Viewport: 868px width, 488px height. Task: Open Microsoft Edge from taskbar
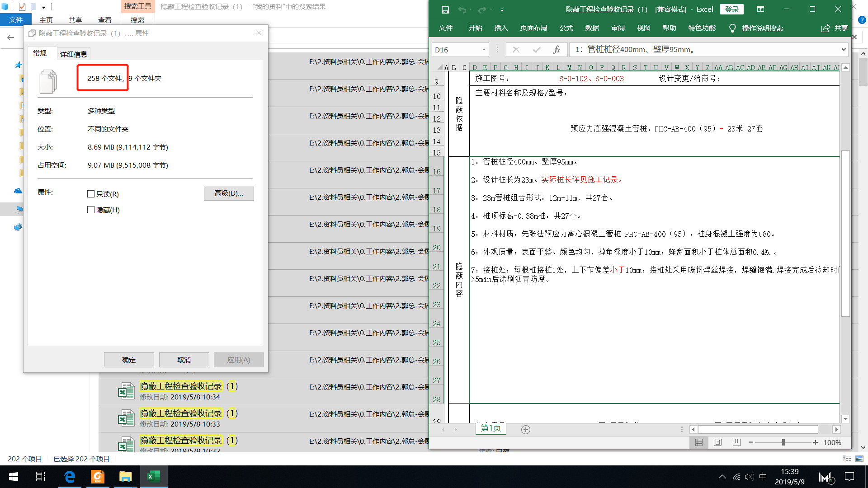click(70, 477)
